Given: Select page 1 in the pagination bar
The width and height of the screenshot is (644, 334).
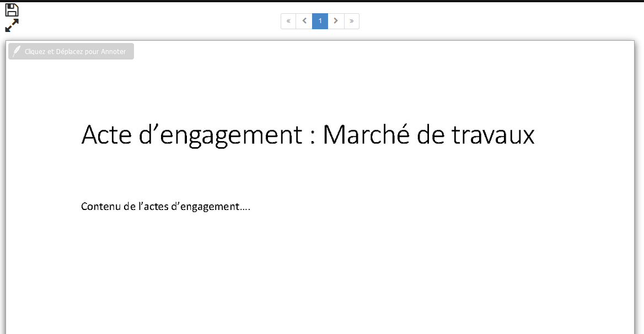Looking at the screenshot, I should (x=320, y=21).
